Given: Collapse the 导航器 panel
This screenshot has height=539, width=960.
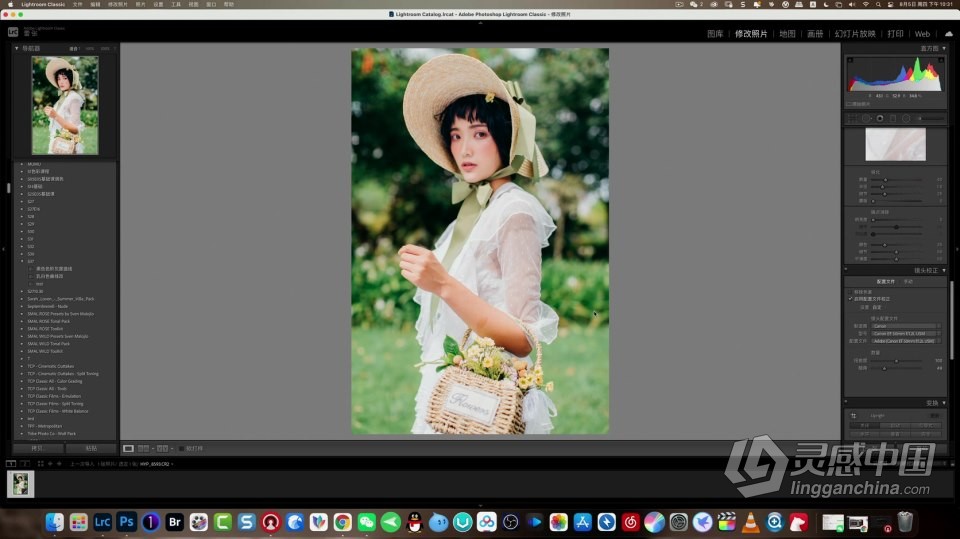Looking at the screenshot, I should click(17, 48).
